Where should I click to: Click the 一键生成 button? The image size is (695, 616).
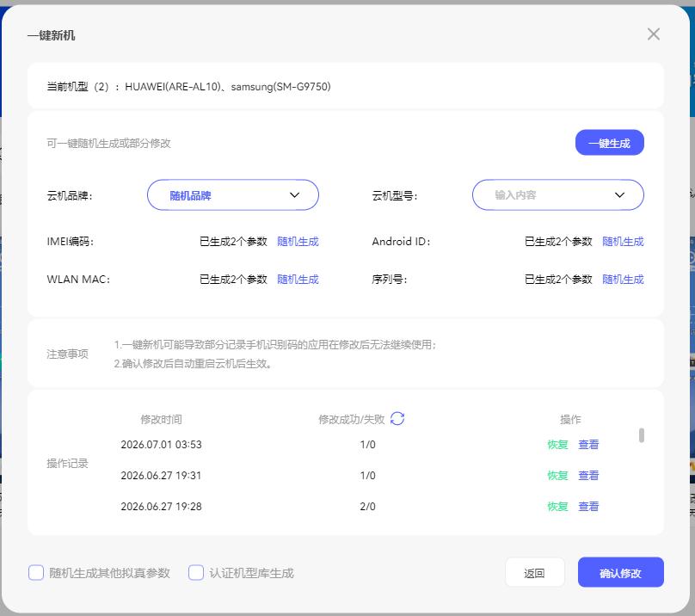pos(610,143)
